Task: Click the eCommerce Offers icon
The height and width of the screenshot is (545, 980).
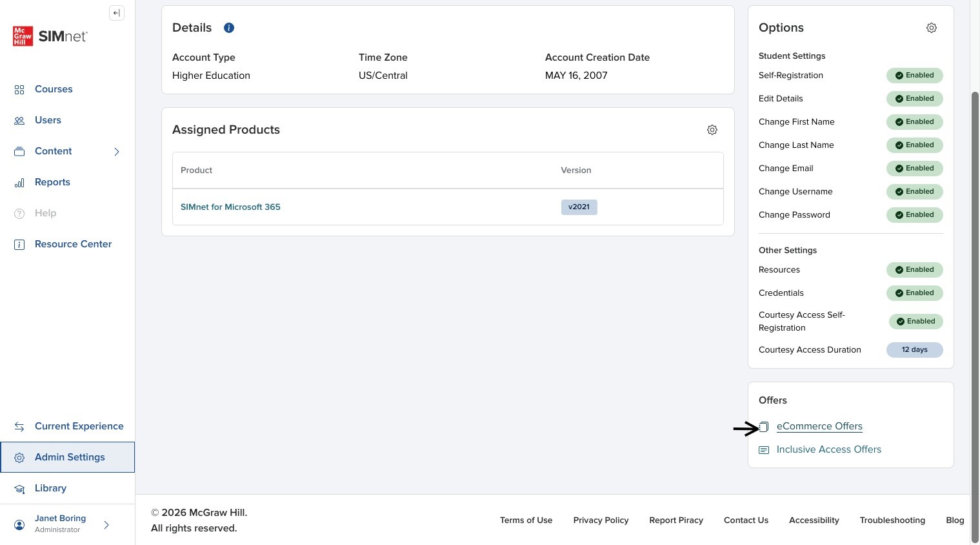Action: click(764, 427)
